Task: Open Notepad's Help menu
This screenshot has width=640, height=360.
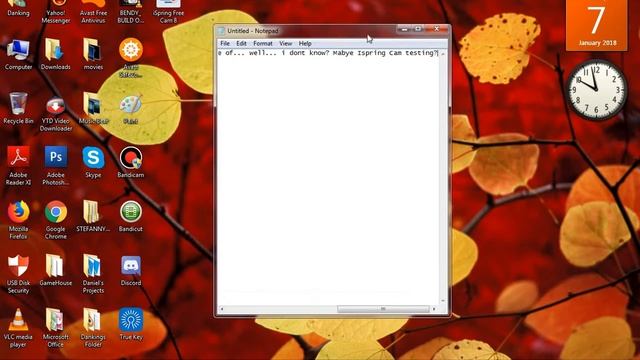Action: [305, 43]
